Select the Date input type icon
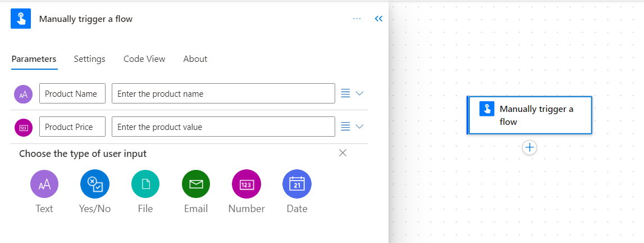 point(297,184)
